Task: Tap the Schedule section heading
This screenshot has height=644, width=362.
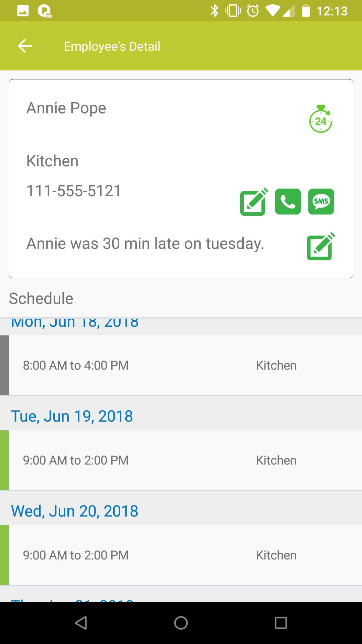Action: (41, 298)
